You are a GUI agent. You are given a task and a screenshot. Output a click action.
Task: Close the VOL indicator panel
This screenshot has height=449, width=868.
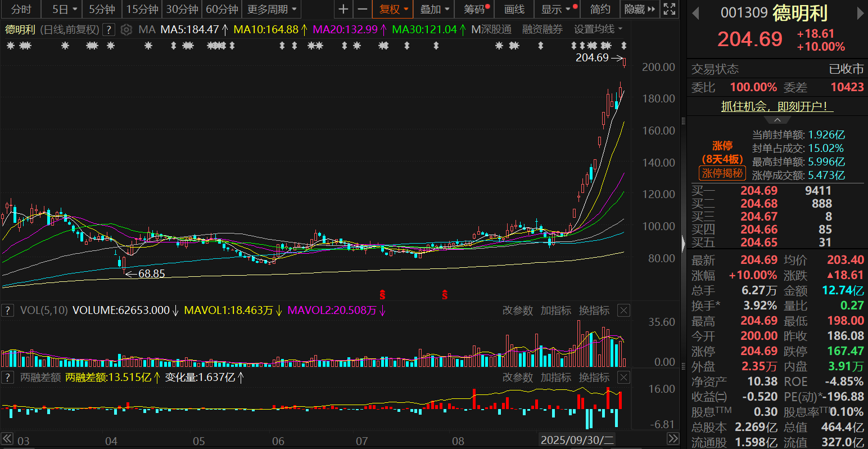click(623, 311)
